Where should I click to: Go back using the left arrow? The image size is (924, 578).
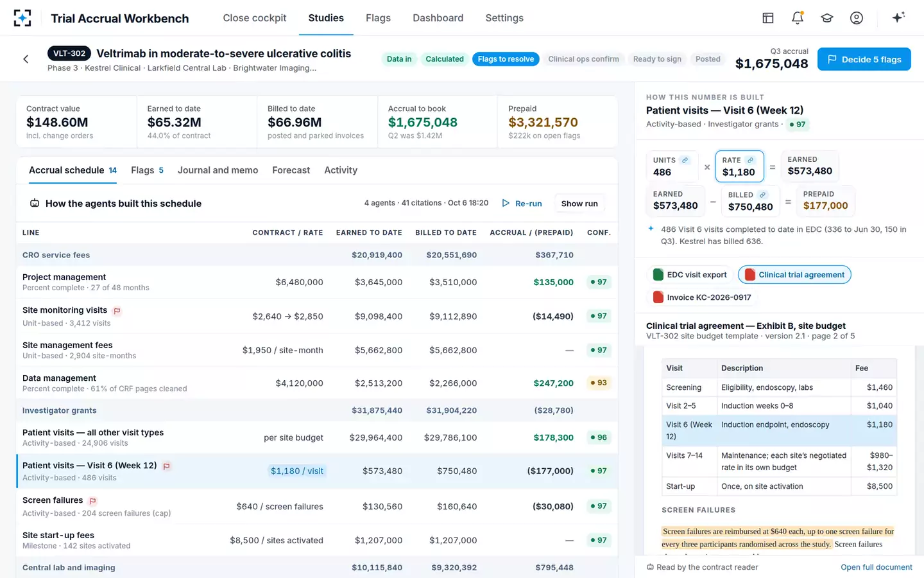26,59
